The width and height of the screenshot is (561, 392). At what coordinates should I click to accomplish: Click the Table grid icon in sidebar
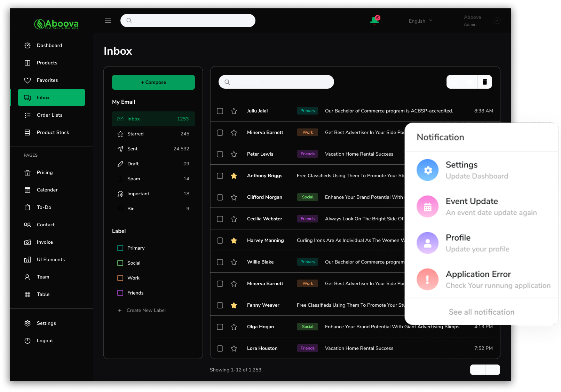(x=27, y=294)
